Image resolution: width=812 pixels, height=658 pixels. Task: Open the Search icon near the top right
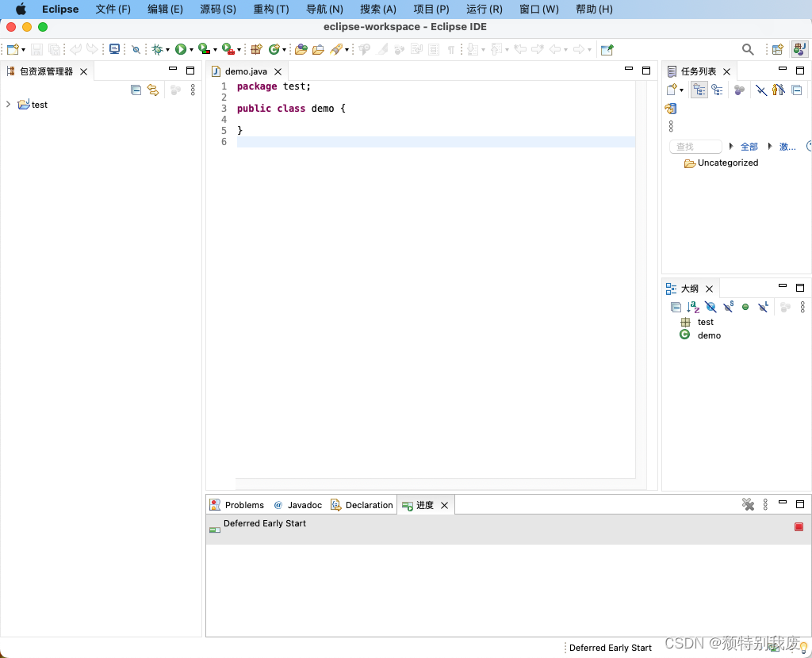click(748, 49)
